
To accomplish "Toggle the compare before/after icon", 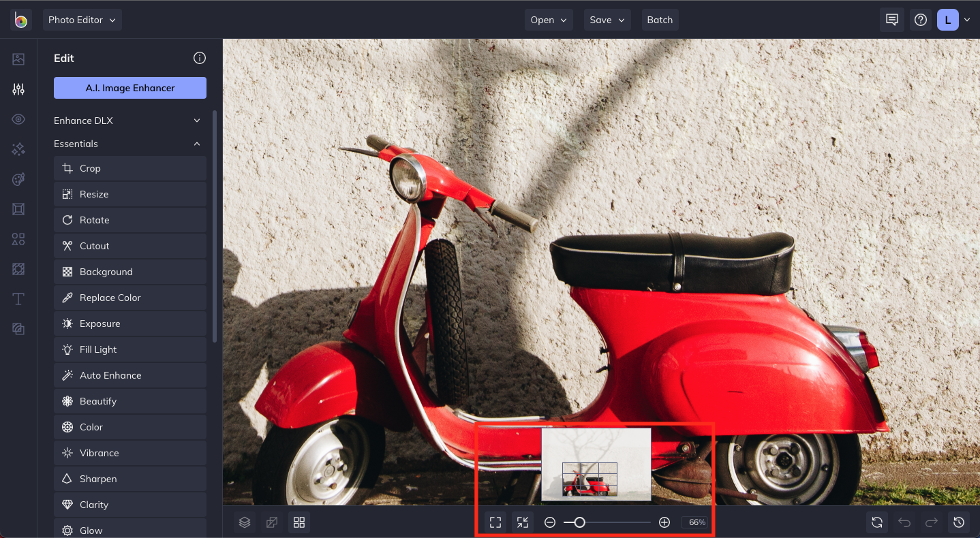I will pos(272,522).
